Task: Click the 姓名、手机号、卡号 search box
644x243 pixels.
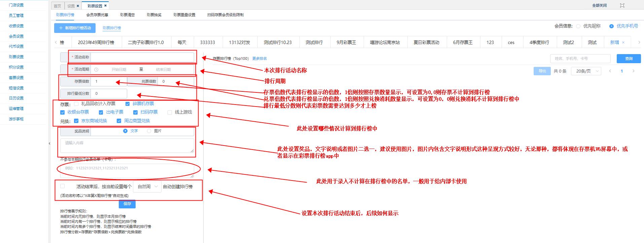Action: (580, 58)
